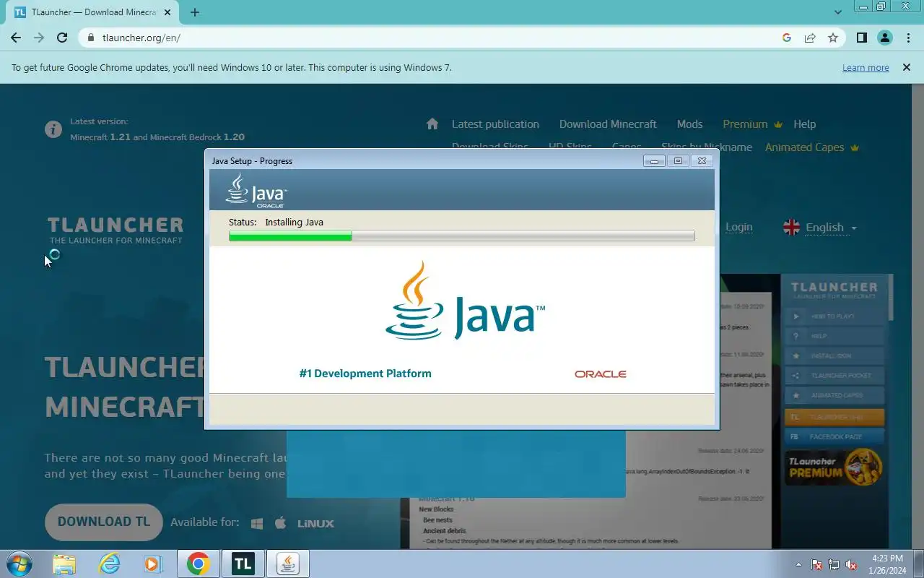This screenshot has height=578, width=924.
Task: Click the TLauncher site logo
Action: coord(115,230)
